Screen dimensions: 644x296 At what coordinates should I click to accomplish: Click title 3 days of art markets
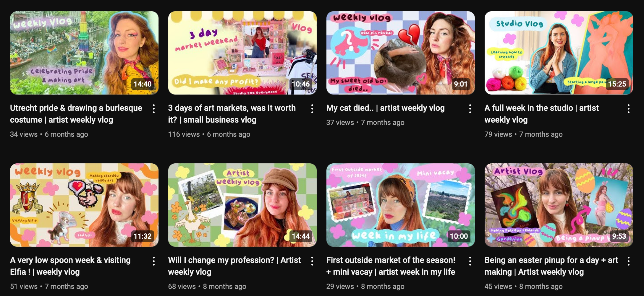coord(232,114)
